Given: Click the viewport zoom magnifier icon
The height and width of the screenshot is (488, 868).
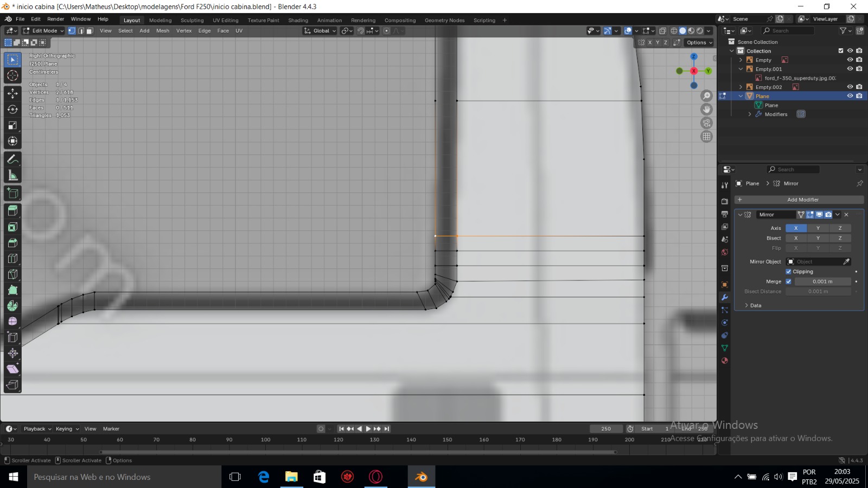Looking at the screenshot, I should tap(706, 96).
